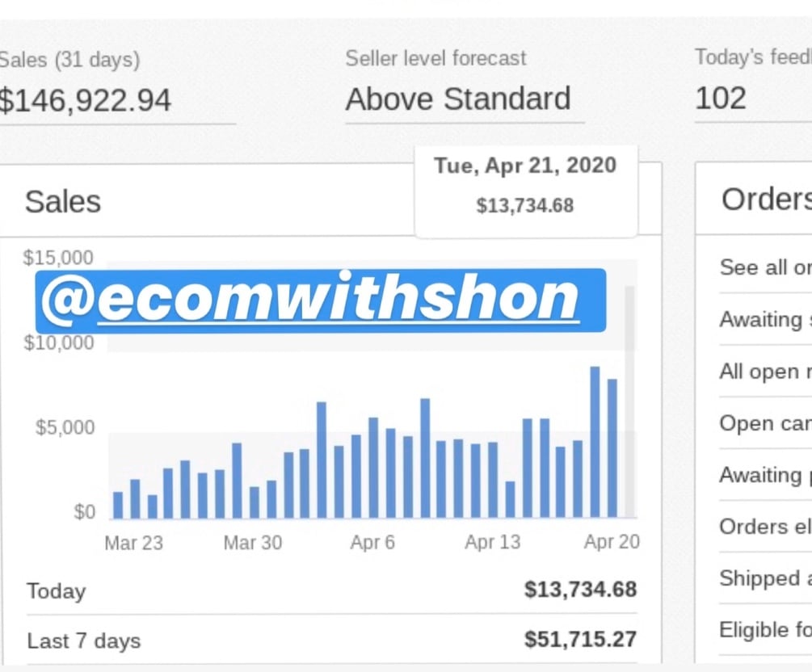The width and height of the screenshot is (812, 672).
Task: View the Above Standard seller rating
Action: pos(458,99)
